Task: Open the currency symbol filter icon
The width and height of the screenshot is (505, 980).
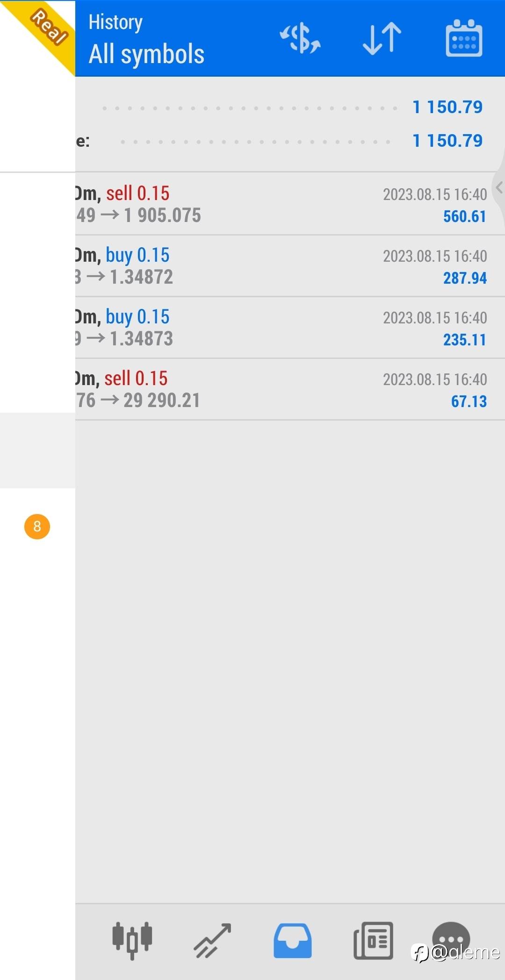Action: pos(300,38)
